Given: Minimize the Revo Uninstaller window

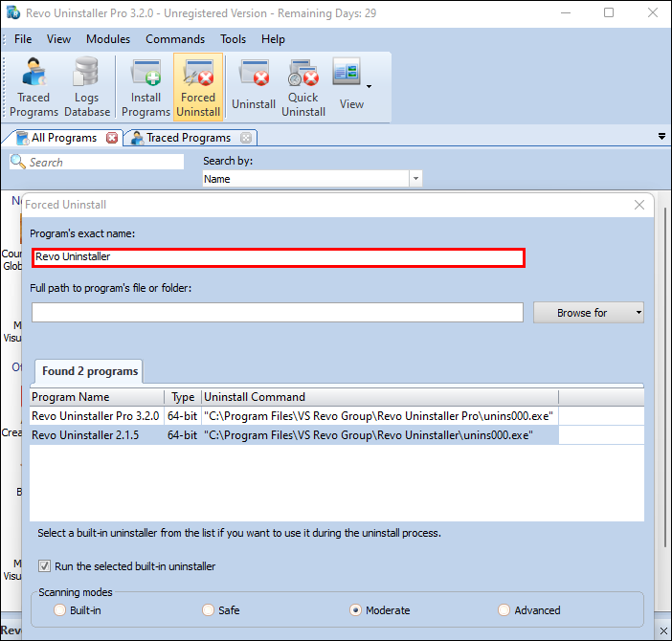Looking at the screenshot, I should [566, 12].
